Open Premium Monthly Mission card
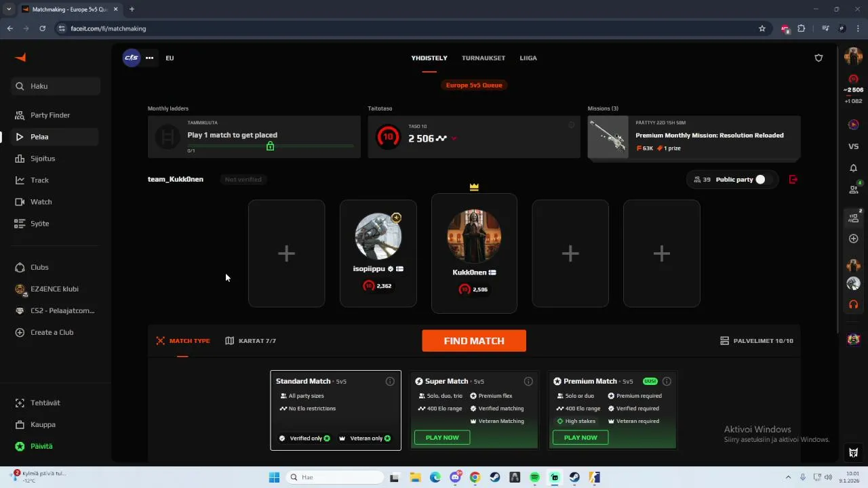This screenshot has width=868, height=488. (694, 137)
